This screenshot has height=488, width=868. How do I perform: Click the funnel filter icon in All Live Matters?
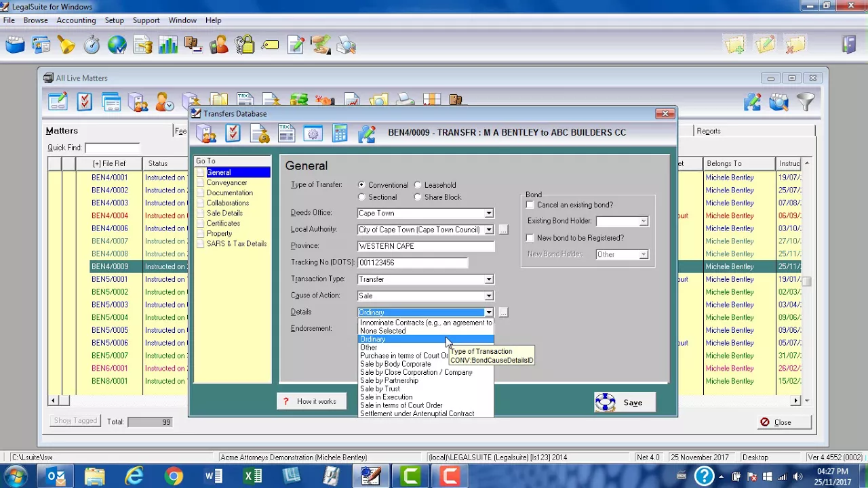805,102
